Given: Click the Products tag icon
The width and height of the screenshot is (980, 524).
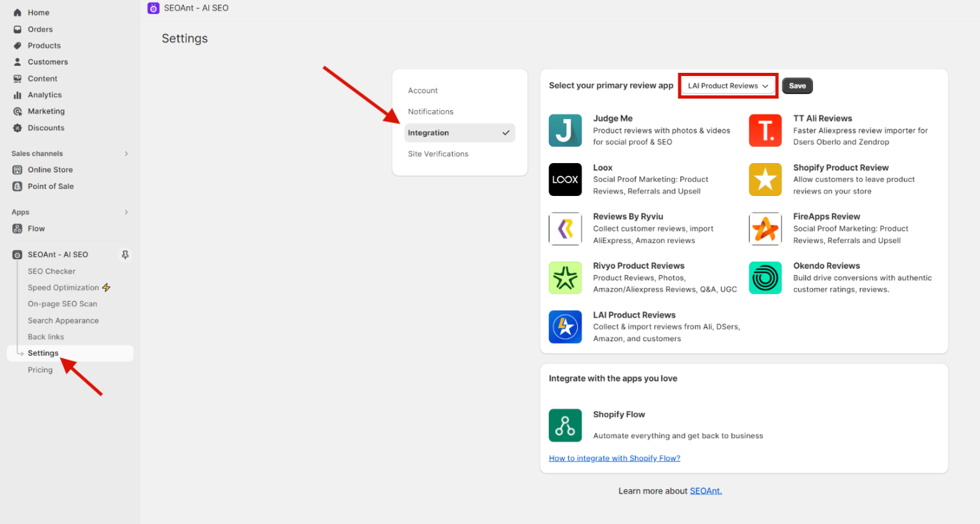Looking at the screenshot, I should [17, 46].
